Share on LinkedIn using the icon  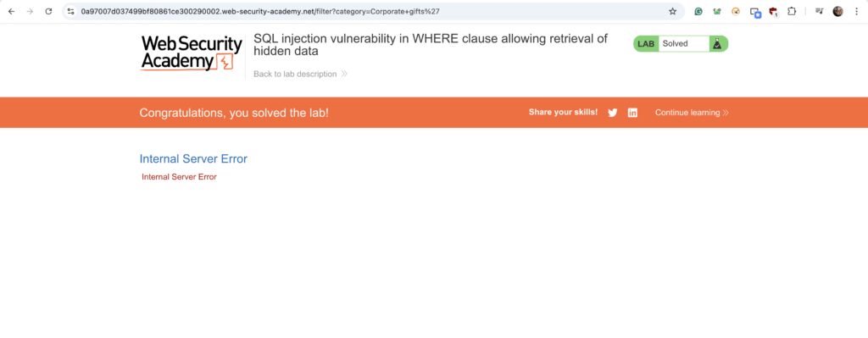click(x=632, y=113)
